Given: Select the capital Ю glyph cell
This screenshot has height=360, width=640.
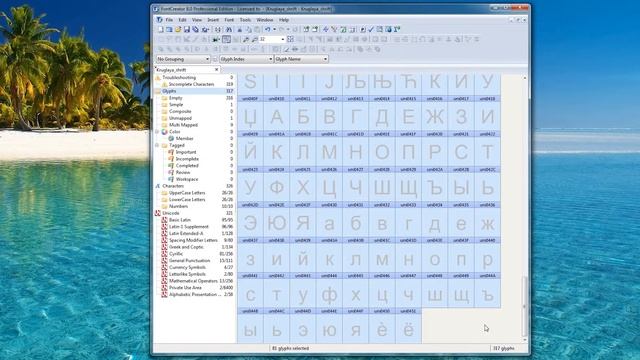Looking at the screenshot, I should [277, 223].
